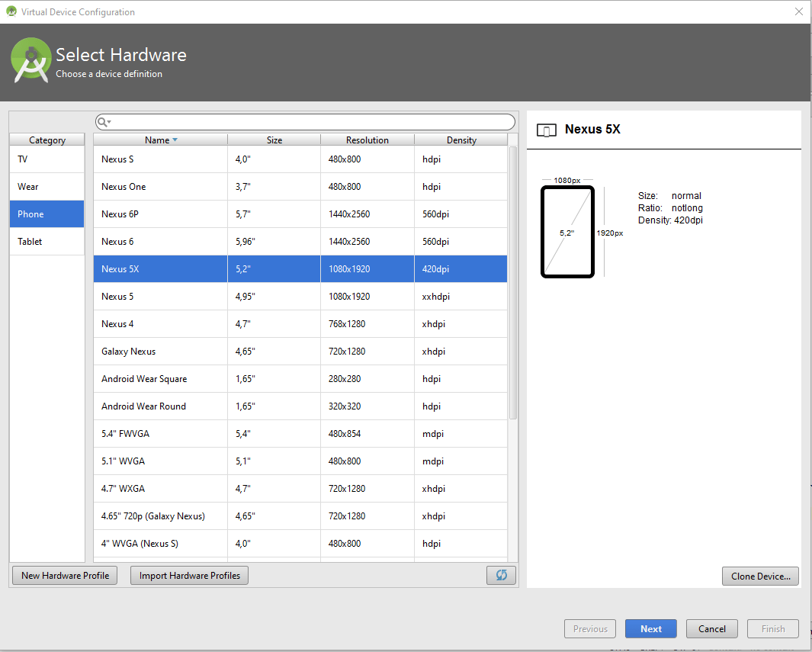This screenshot has height=652, width=812.
Task: Select the Nexus 6P device row
Action: point(300,214)
